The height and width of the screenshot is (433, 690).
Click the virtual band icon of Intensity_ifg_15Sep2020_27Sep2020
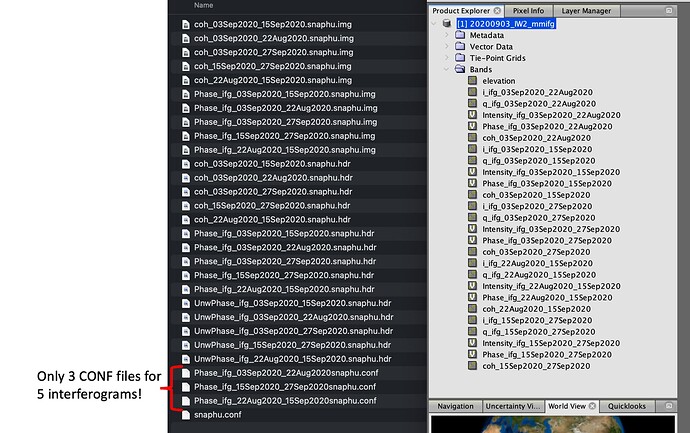tap(472, 343)
